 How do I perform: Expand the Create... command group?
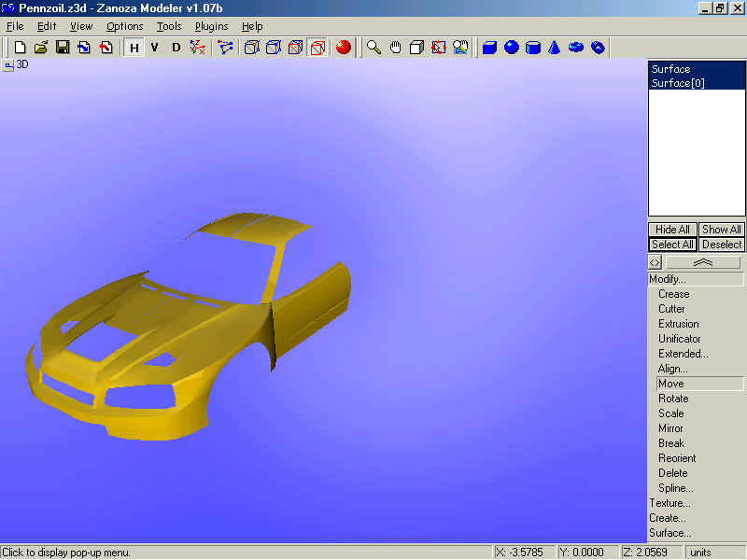(x=668, y=518)
